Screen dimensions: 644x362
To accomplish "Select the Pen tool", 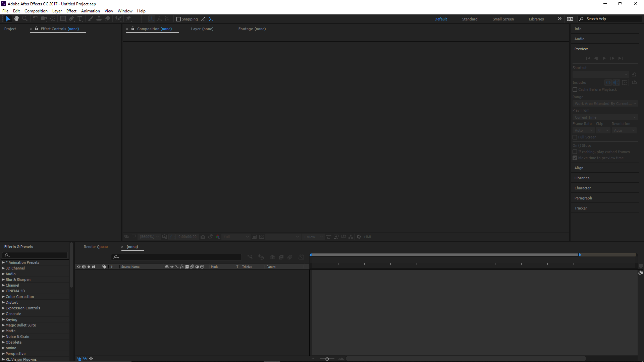I will [71, 19].
